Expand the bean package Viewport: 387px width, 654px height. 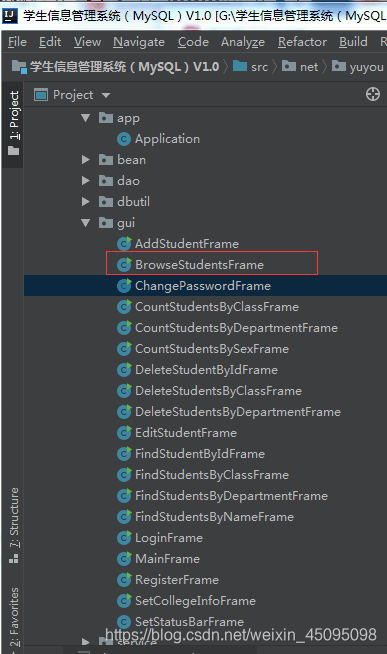point(86,160)
